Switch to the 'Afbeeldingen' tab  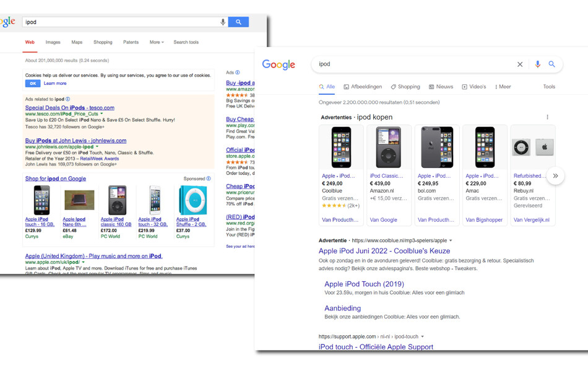[x=363, y=87]
